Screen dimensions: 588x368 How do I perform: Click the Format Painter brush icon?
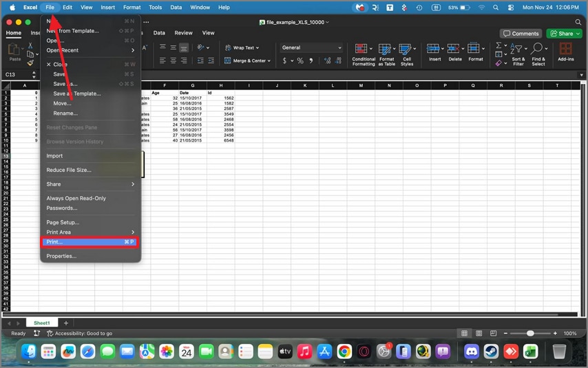[x=30, y=63]
